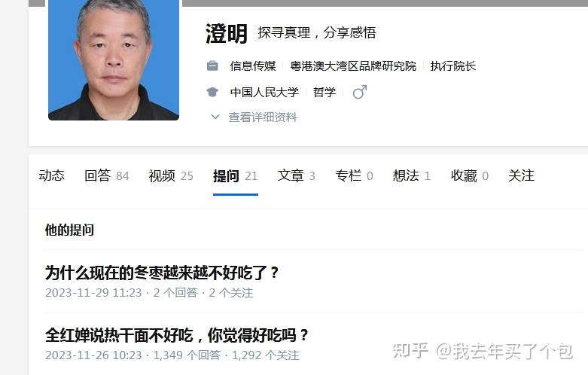Select the 视频 25 tab
Screen dimensions: 588x375
click(171, 175)
